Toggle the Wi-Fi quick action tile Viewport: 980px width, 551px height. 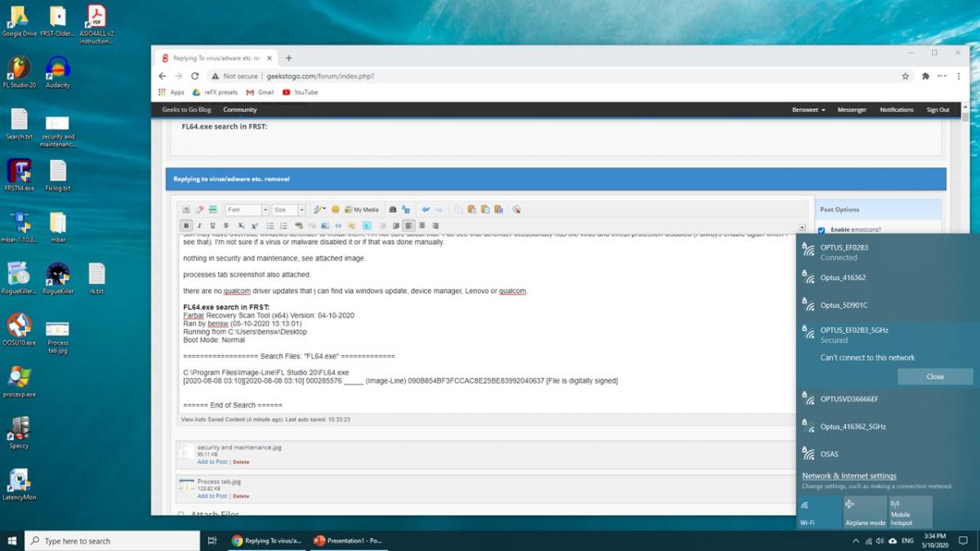pos(819,513)
